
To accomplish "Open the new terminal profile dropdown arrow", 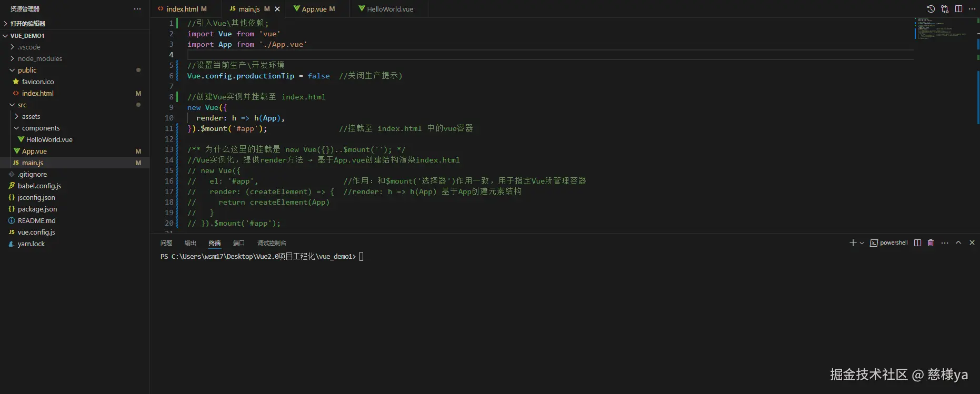I will tap(862, 243).
